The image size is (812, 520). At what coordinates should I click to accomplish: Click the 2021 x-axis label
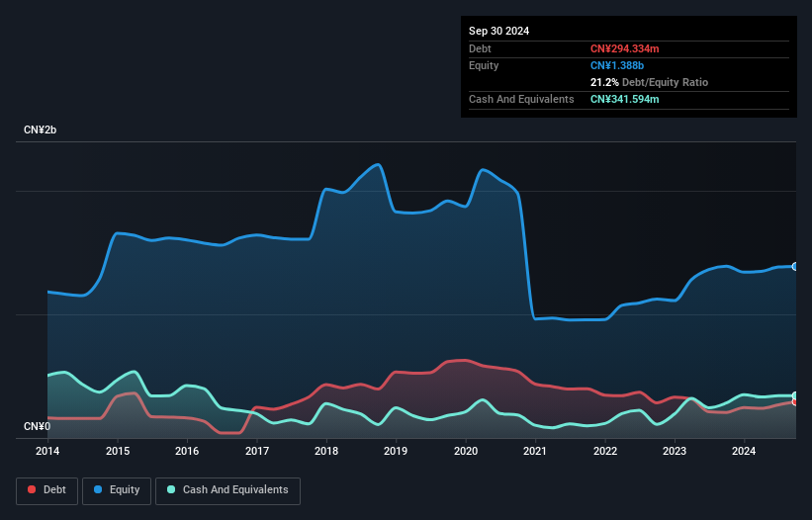(x=535, y=451)
